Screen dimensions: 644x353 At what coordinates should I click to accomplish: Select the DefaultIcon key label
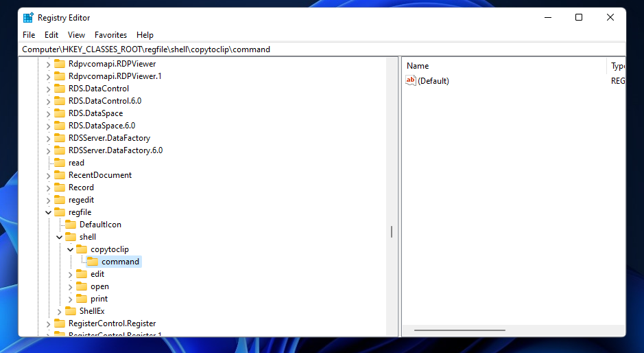[x=100, y=225]
